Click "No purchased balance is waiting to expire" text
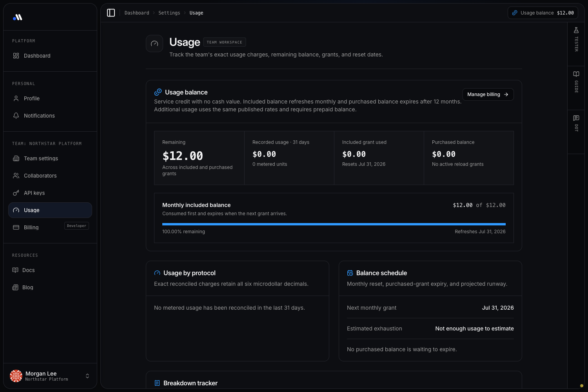 tap(402, 349)
